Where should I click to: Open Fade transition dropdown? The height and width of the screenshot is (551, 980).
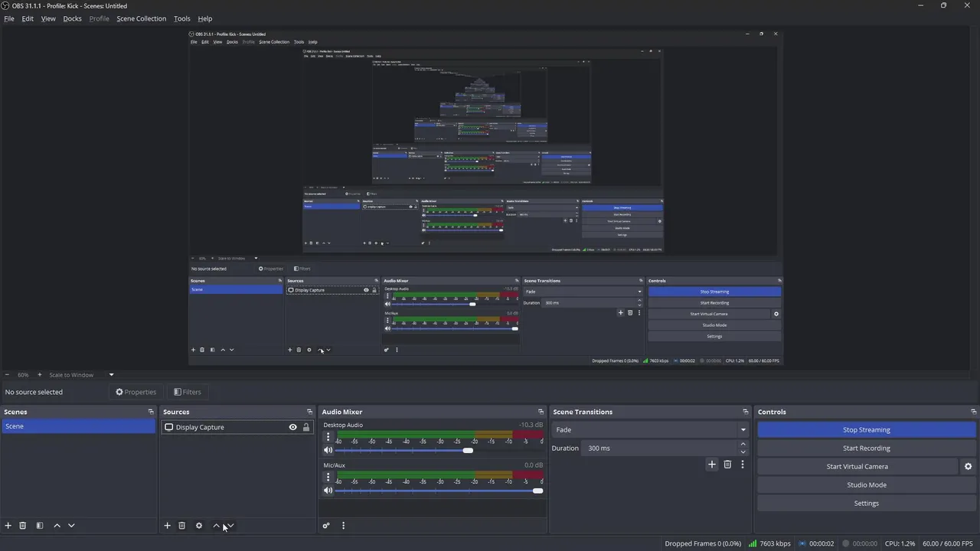pos(650,430)
